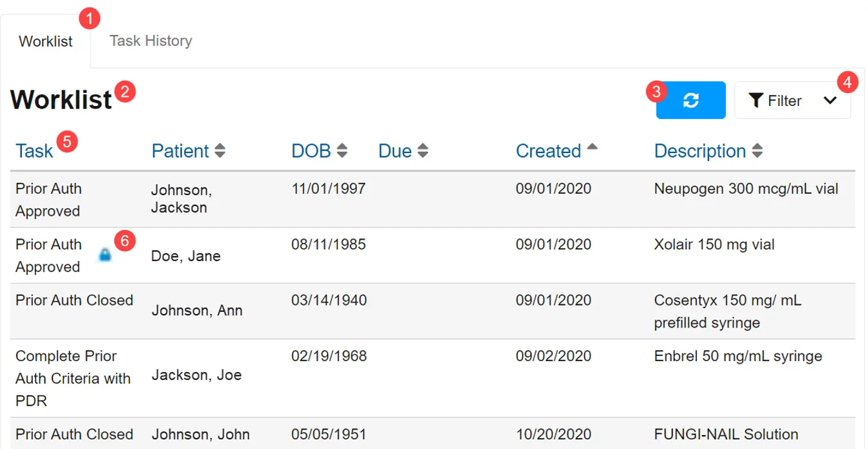Click DOB 02/19/1968
Screen dimensions: 868x449
(329, 356)
